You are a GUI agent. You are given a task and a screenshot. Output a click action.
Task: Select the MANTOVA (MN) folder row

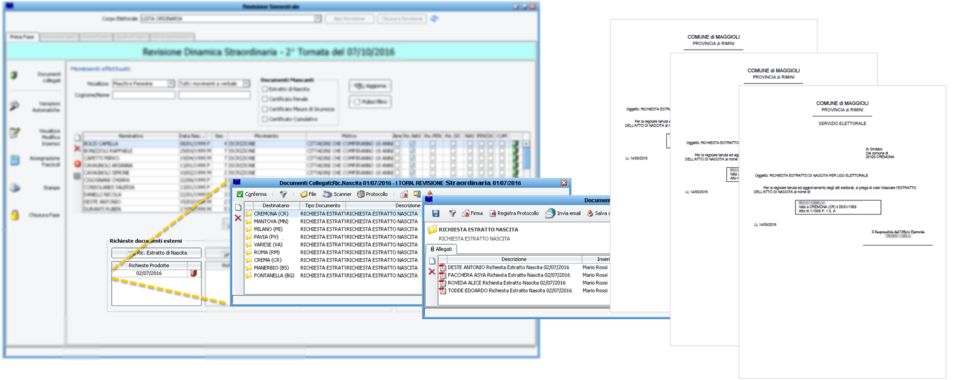click(267, 221)
